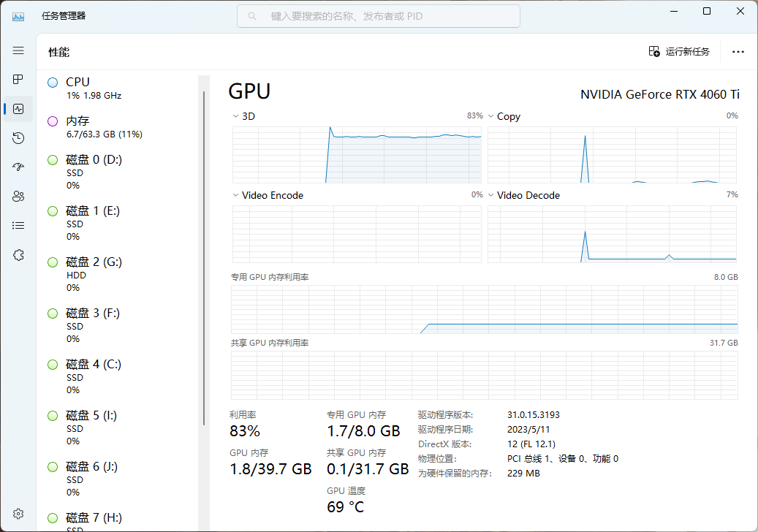Expand the 3D graph engine dropdown

tap(235, 116)
